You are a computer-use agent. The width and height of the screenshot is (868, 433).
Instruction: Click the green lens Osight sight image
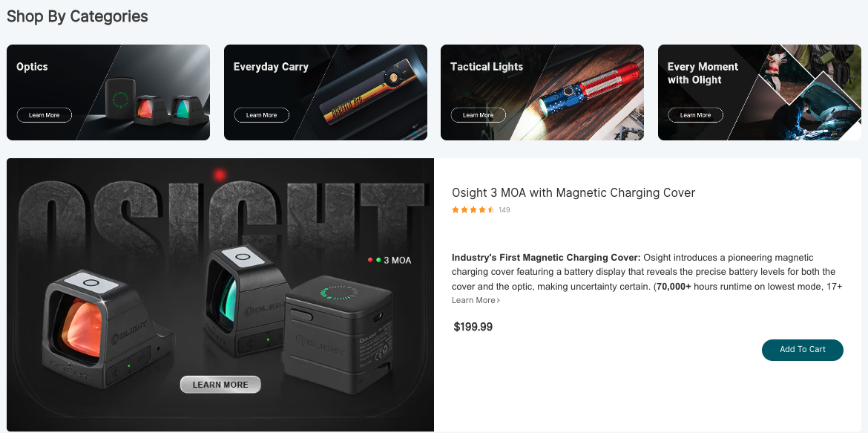point(243,303)
